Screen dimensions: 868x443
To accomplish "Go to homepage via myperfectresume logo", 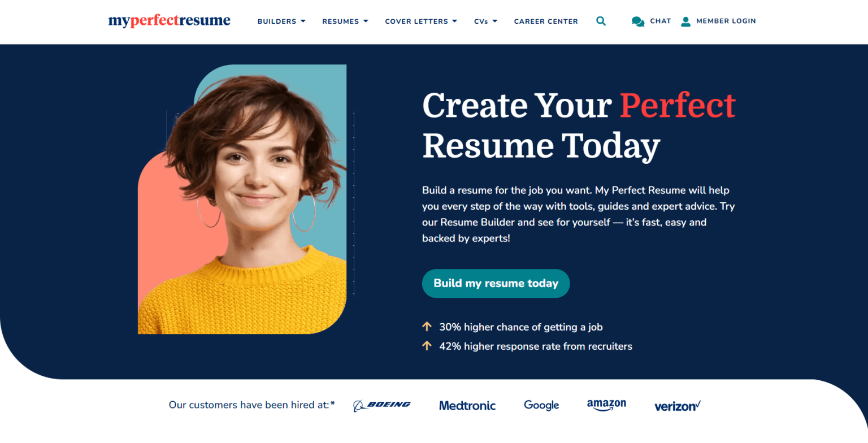I will click(170, 21).
